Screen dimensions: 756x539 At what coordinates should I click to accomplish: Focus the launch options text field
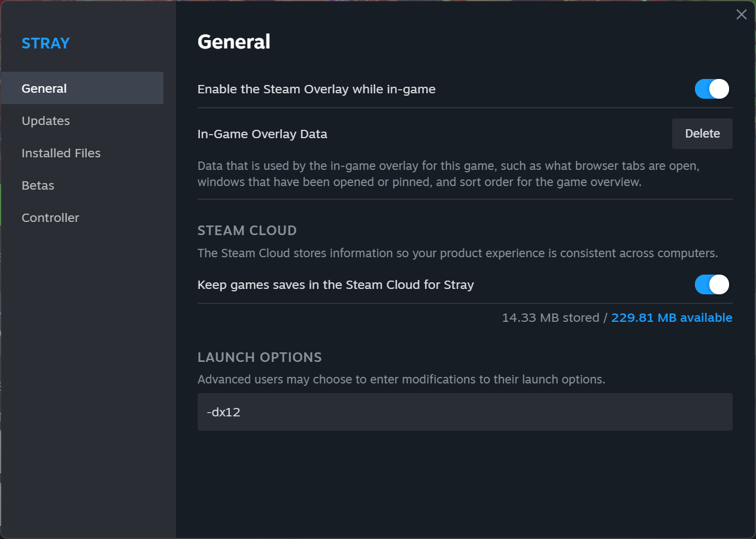[x=464, y=412]
